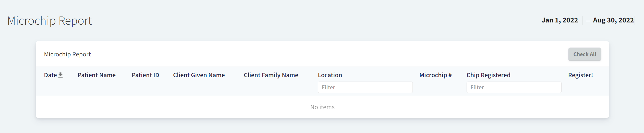Click the Microchip Report card title

click(x=67, y=54)
